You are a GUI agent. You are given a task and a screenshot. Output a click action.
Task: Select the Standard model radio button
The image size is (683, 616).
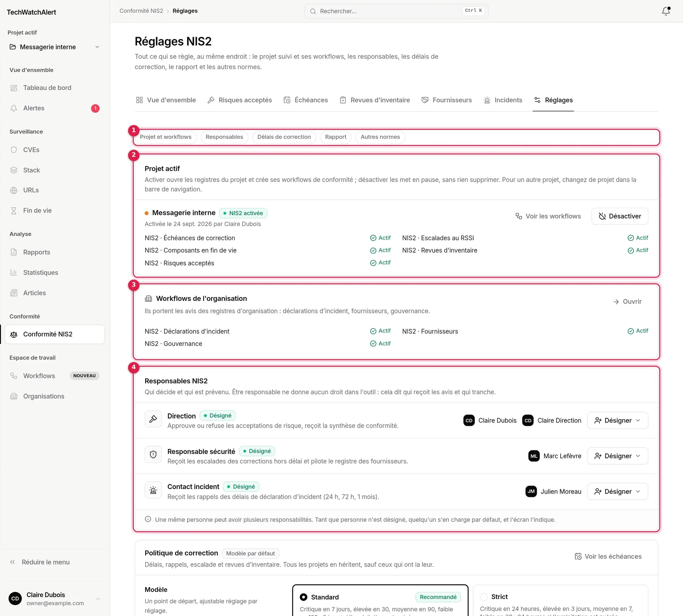tap(303, 597)
